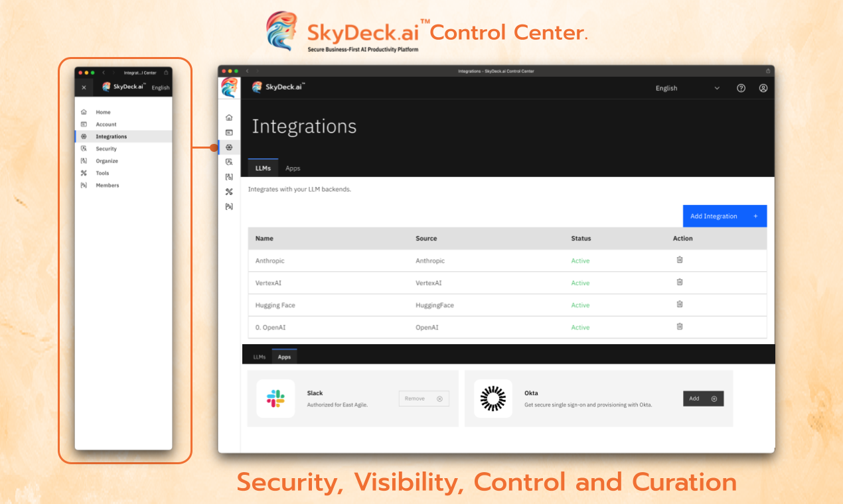The width and height of the screenshot is (843, 504).
Task: Click the SkyDeck.ai brand in main window's black header
Action: (x=278, y=87)
